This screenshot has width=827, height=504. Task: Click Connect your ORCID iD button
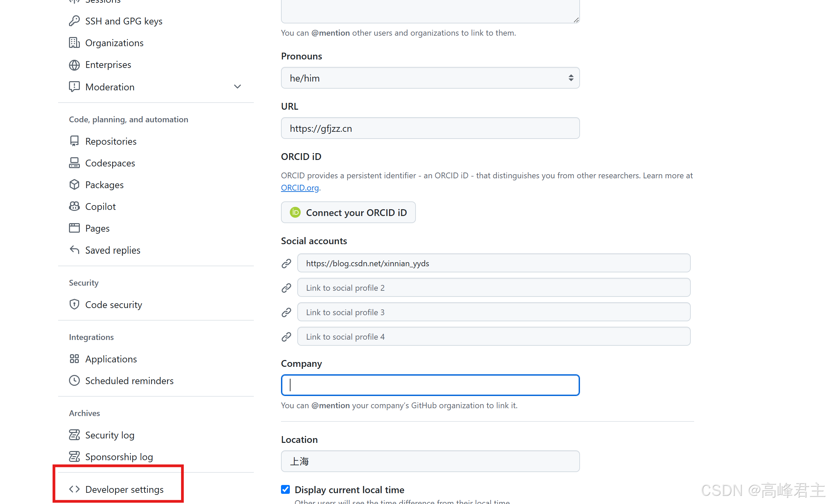(x=348, y=213)
